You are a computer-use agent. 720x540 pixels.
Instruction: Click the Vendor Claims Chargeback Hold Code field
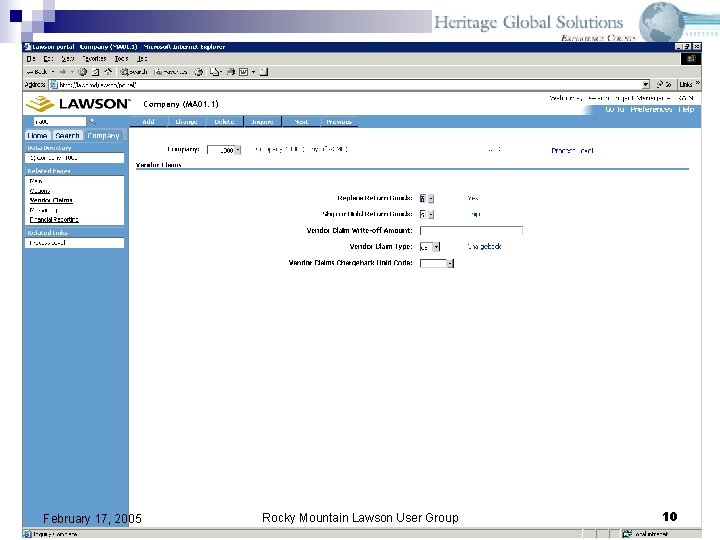433,264
